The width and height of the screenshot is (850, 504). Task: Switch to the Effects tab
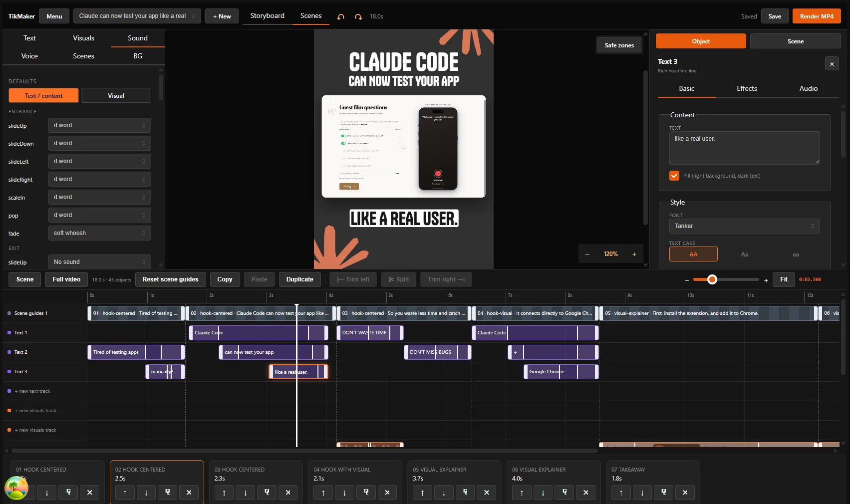tap(747, 88)
